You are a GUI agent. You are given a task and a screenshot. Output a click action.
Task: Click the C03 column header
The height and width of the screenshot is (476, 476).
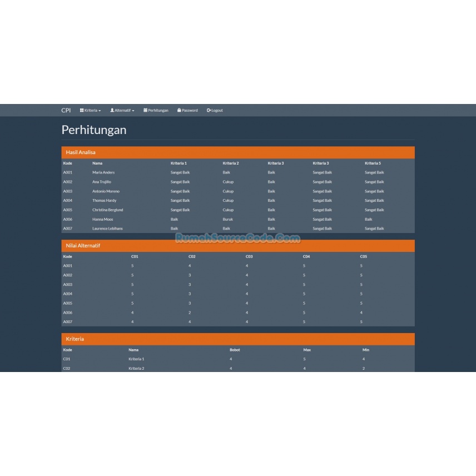pos(249,256)
